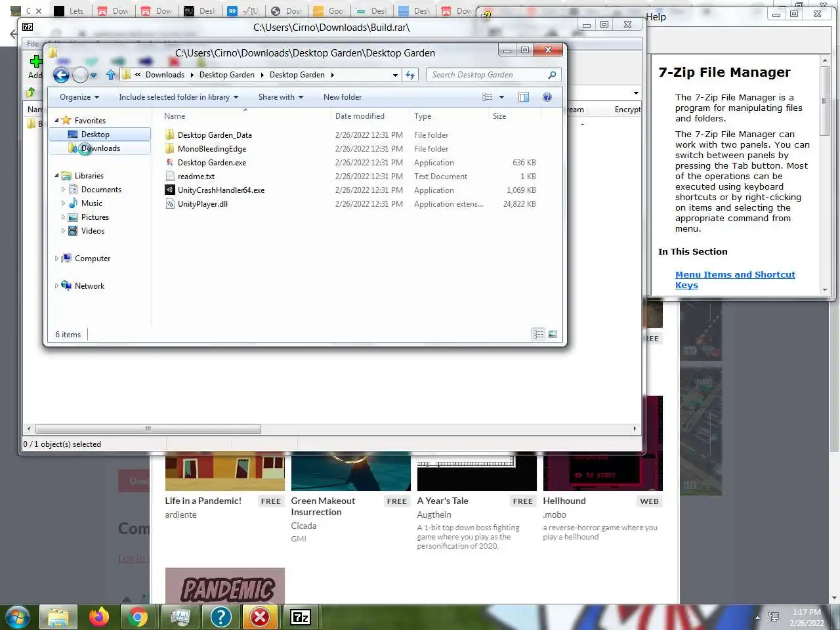Image resolution: width=840 pixels, height=630 pixels.
Task: Open the Pictures library
Action: coord(94,217)
